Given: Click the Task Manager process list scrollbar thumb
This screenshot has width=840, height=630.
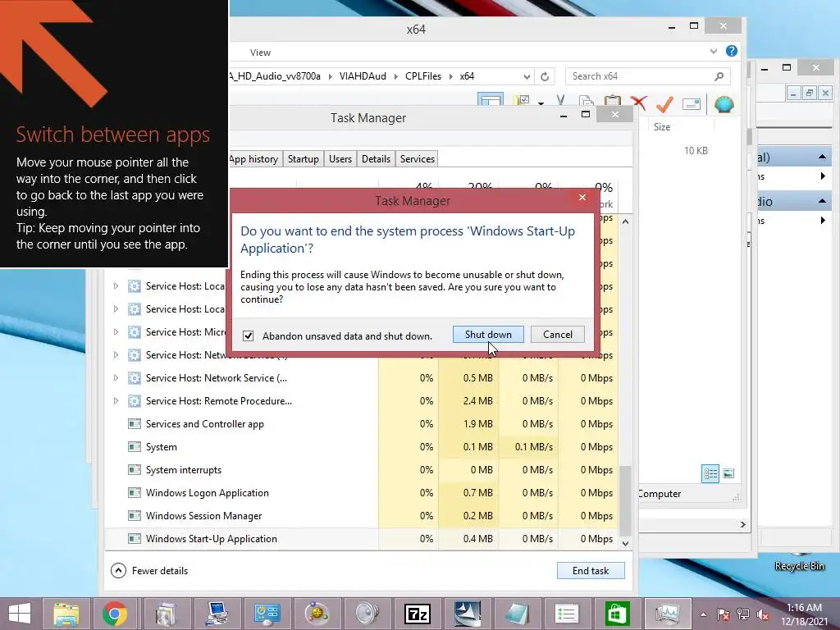Looking at the screenshot, I should [624, 500].
